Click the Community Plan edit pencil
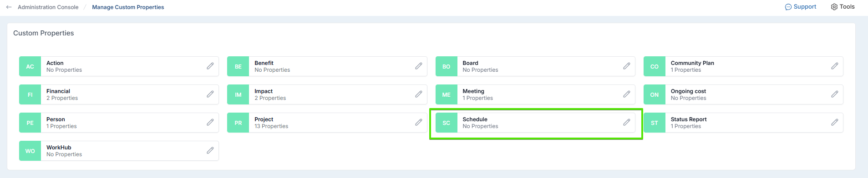The width and height of the screenshot is (868, 178). click(835, 66)
